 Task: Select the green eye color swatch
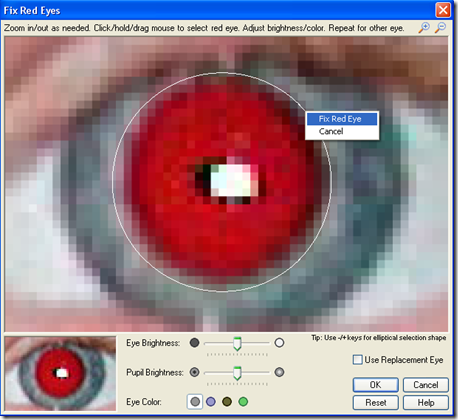click(x=243, y=402)
